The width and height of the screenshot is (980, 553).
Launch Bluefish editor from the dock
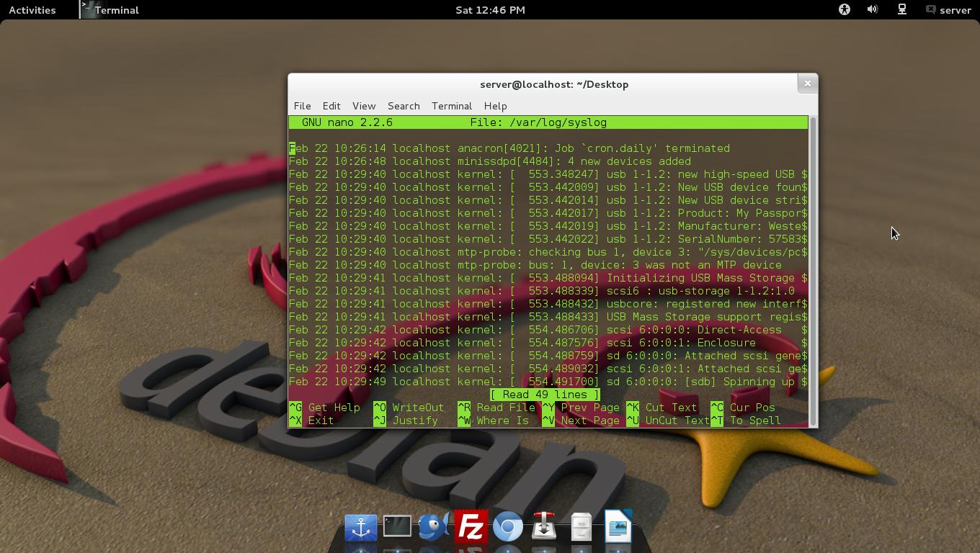(x=435, y=527)
